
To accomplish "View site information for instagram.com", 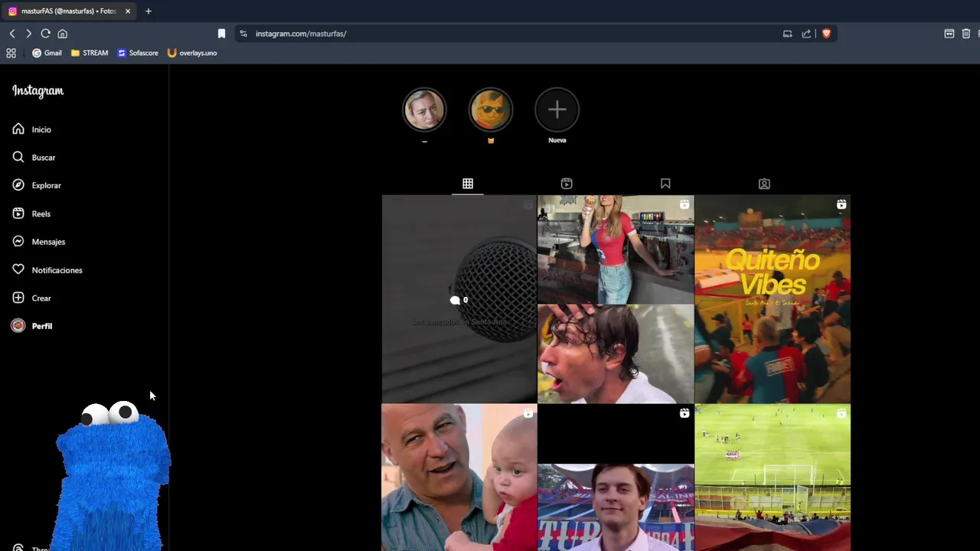I will pyautogui.click(x=243, y=34).
